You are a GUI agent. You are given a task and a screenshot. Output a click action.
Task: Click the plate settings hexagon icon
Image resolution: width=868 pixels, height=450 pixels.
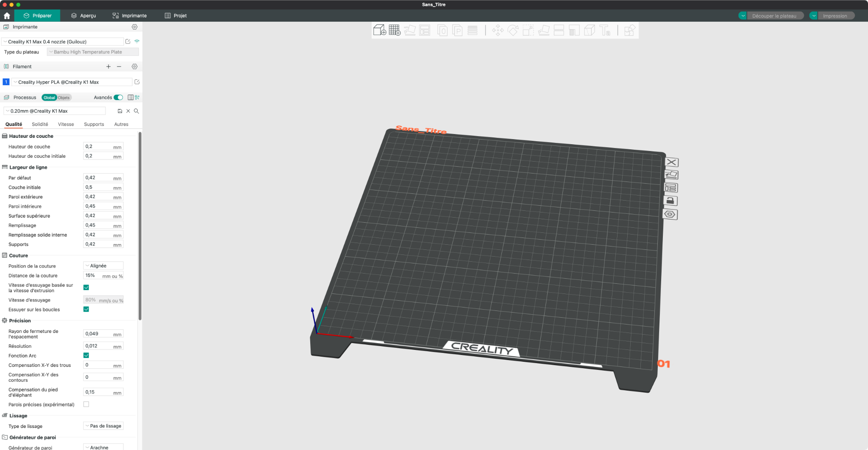(x=670, y=214)
